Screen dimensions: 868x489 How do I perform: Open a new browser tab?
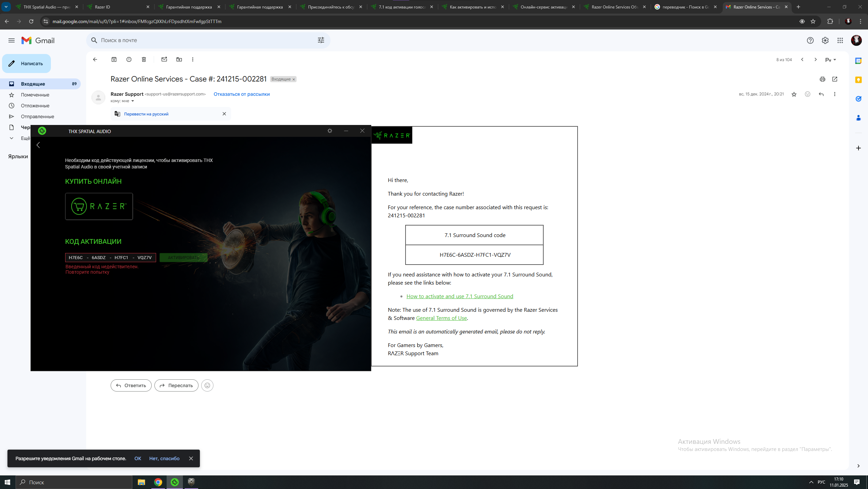(x=798, y=7)
